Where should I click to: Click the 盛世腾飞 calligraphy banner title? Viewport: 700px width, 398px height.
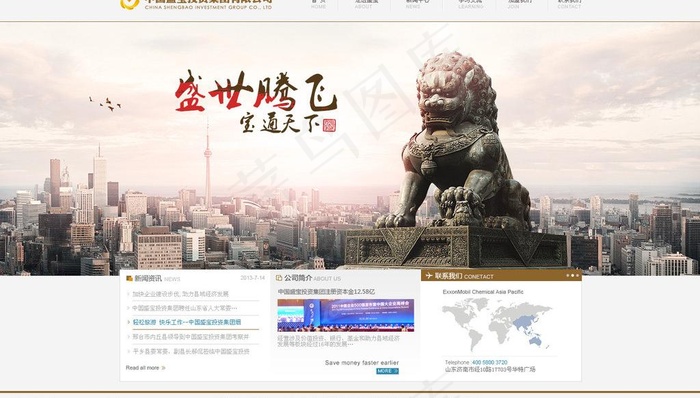256,91
